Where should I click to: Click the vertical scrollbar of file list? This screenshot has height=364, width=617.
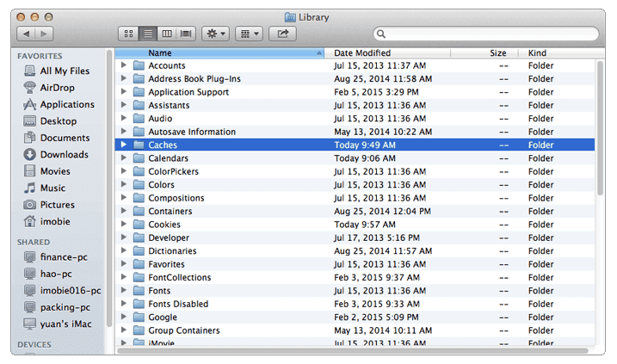600,128
